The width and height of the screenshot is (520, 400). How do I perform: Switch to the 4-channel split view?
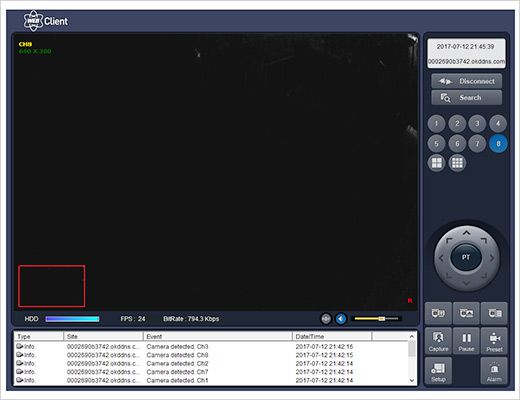[x=436, y=163]
